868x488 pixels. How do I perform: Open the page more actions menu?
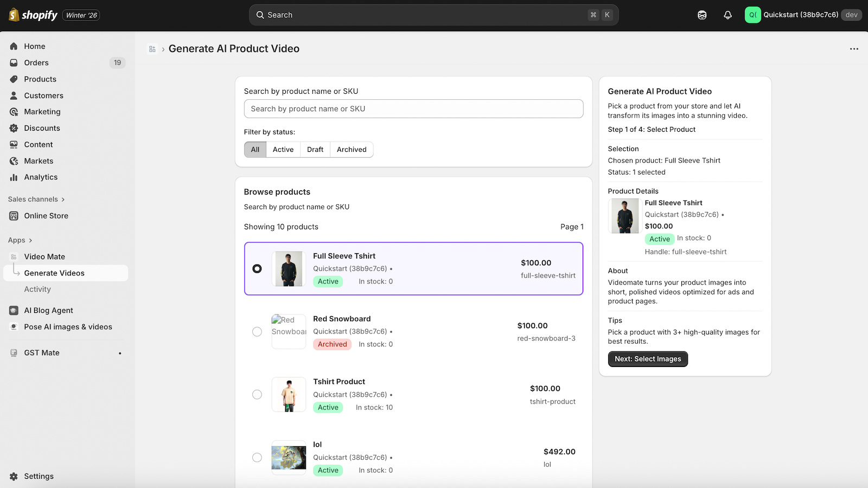point(854,48)
